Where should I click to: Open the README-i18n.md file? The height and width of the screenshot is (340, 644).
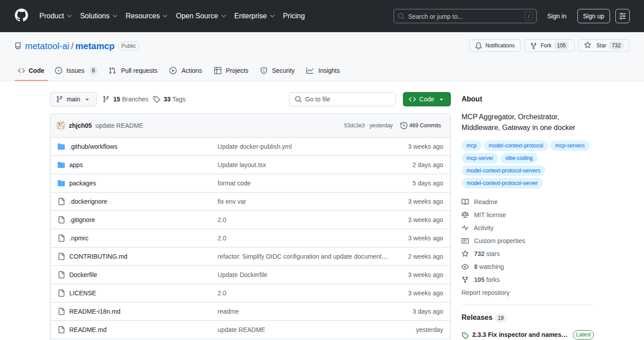point(95,311)
